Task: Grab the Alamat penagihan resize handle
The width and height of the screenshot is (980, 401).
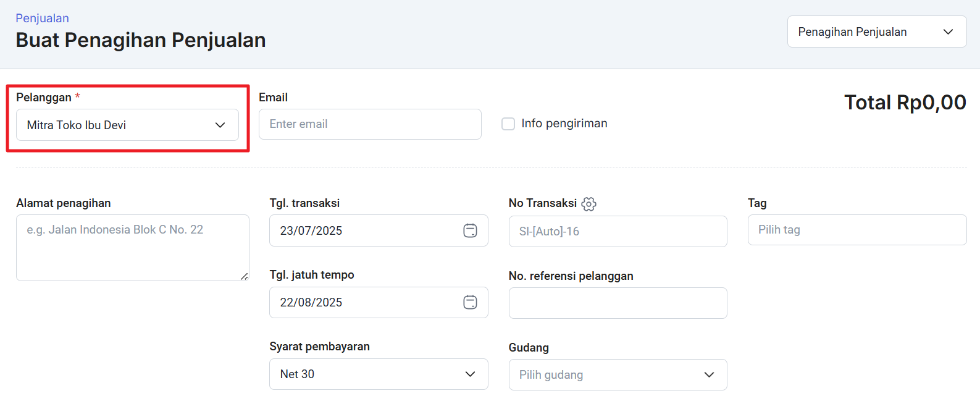Action: (x=245, y=276)
